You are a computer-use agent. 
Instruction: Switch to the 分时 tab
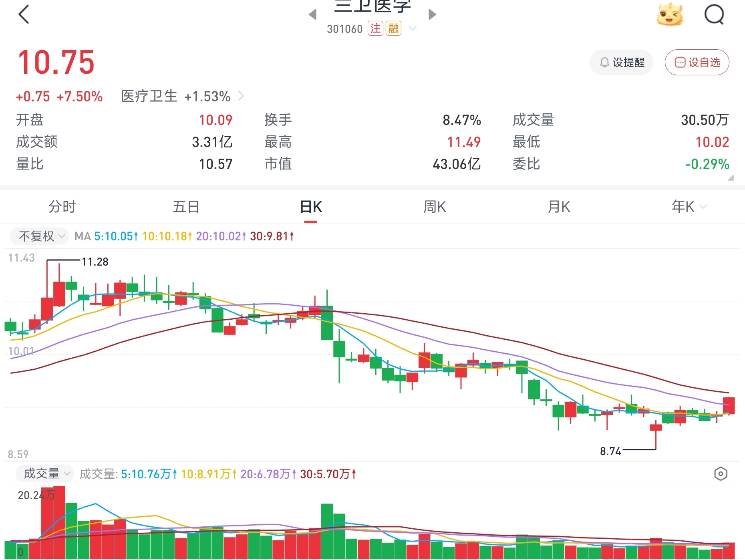[62, 207]
